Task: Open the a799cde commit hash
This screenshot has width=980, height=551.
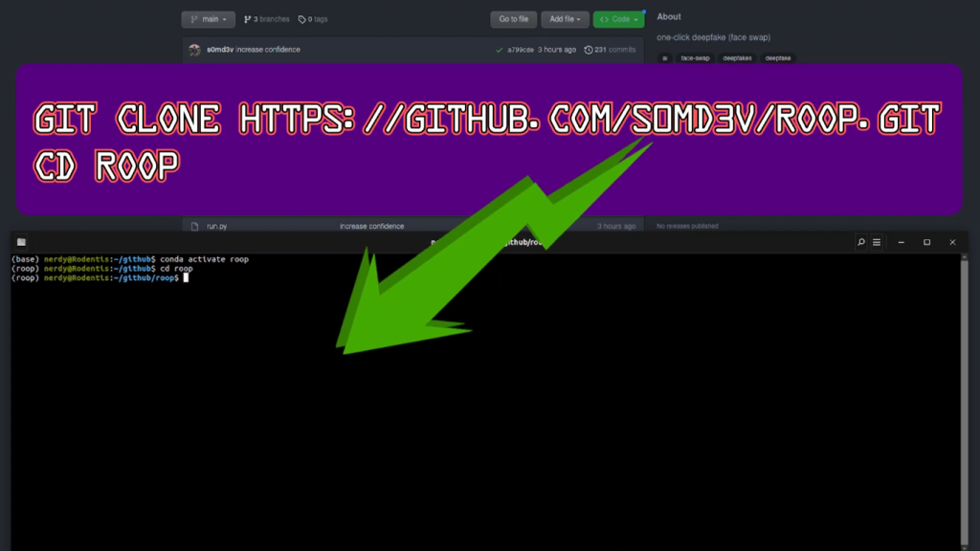Action: [520, 50]
